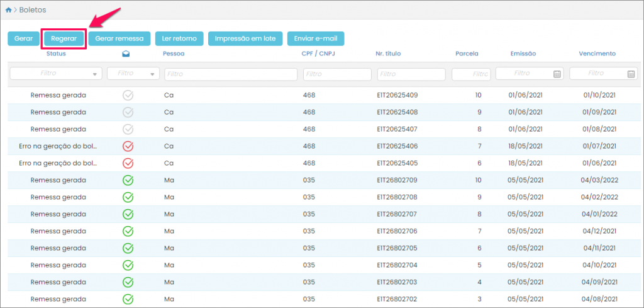644x308 pixels.
Task: Open the Boletos breadcrumb link
Action: pos(33,10)
